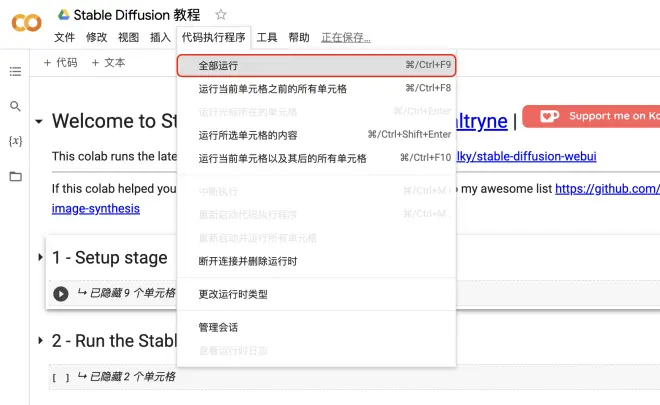The width and height of the screenshot is (660, 405).
Task: Open the files folder icon in sidebar
Action: [16, 176]
